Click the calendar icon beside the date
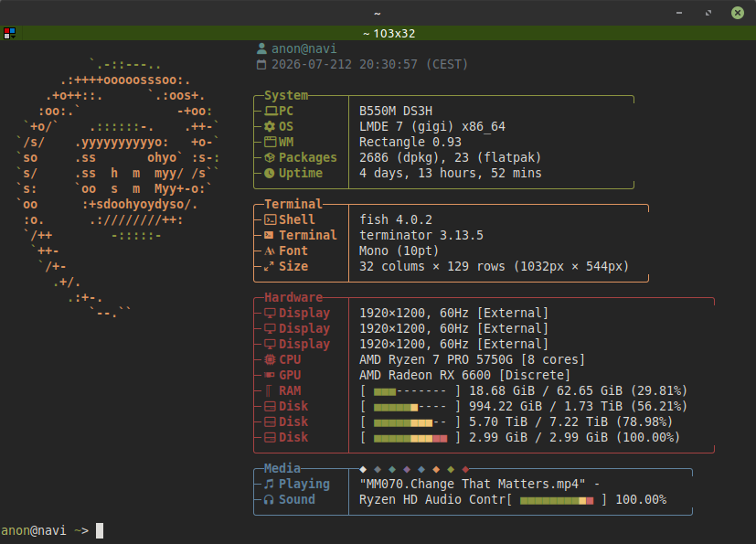 (x=261, y=65)
